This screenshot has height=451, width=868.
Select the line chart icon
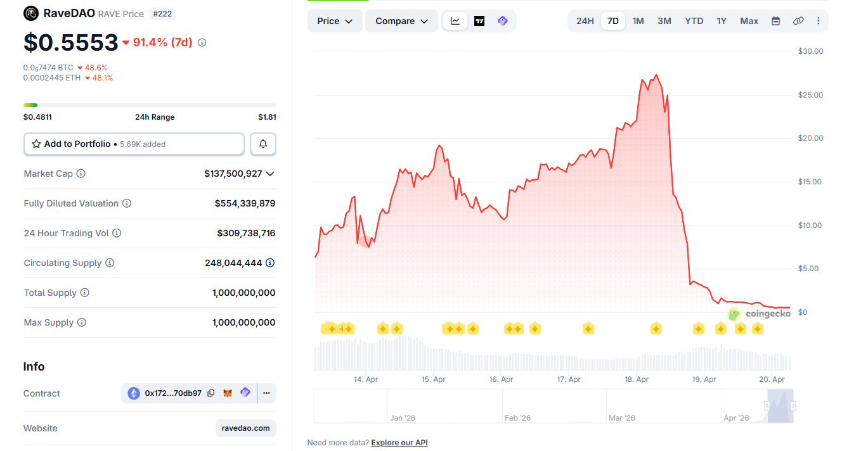(455, 20)
